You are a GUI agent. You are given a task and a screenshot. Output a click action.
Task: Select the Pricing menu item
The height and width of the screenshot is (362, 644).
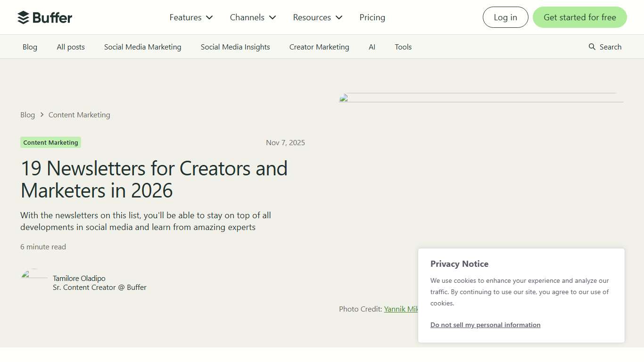click(372, 17)
